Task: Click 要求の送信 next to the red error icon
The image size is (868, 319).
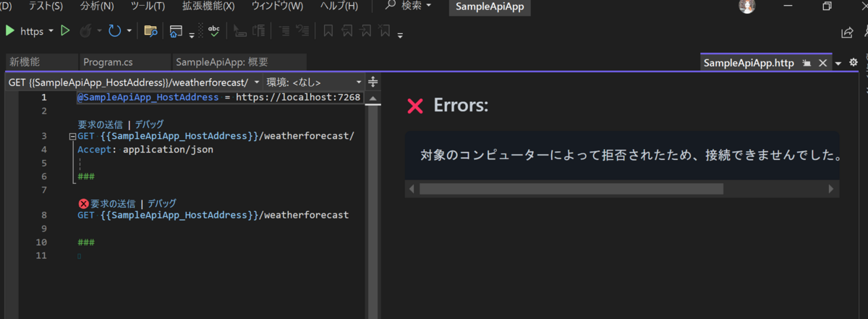Action: pyautogui.click(x=113, y=204)
